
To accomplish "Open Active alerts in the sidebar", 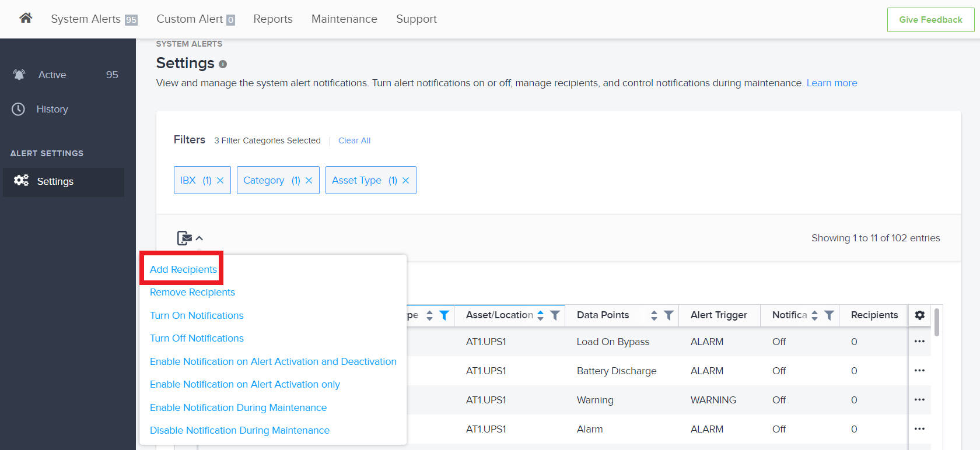I will tap(64, 75).
